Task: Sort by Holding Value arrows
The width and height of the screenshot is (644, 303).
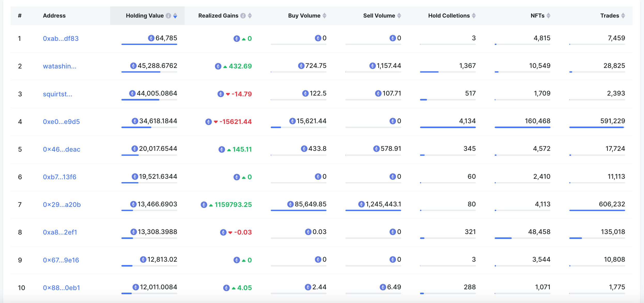Action: 175,16
